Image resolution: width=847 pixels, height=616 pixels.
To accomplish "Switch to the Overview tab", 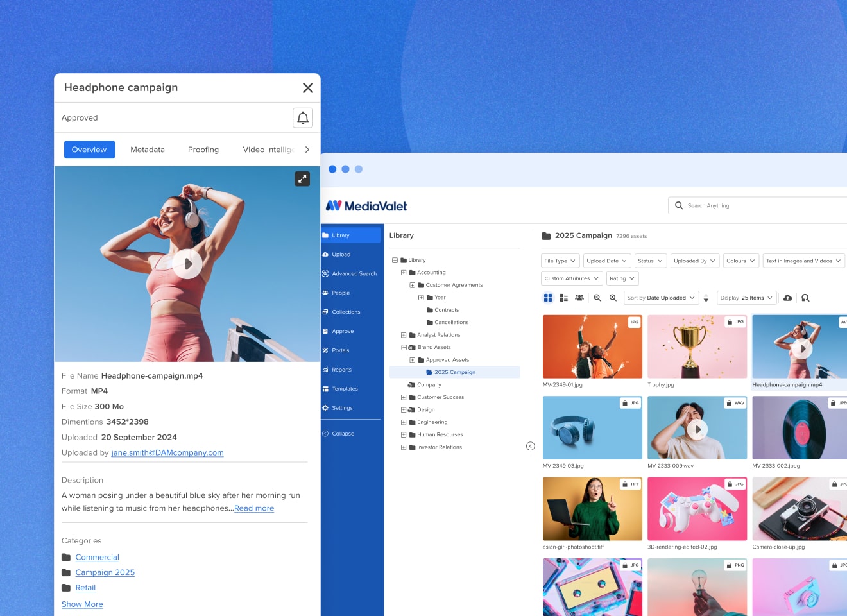I will (x=90, y=150).
